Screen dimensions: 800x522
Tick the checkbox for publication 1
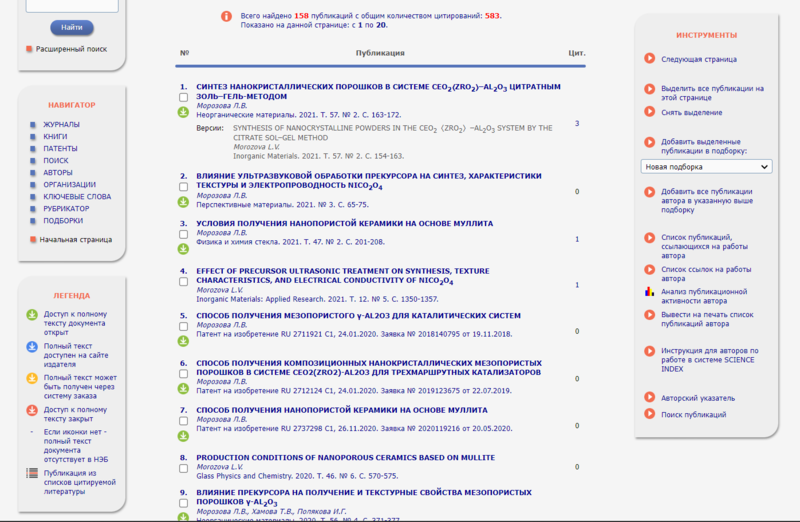pyautogui.click(x=183, y=98)
